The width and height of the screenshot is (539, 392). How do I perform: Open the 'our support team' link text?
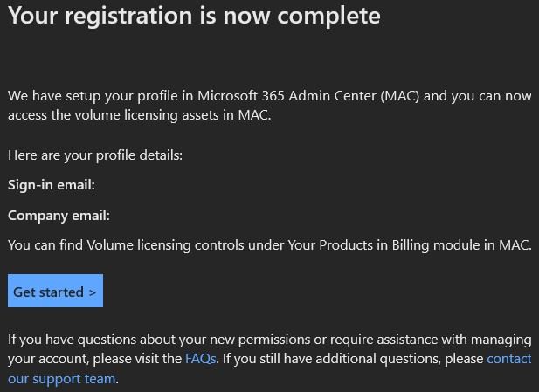61,379
